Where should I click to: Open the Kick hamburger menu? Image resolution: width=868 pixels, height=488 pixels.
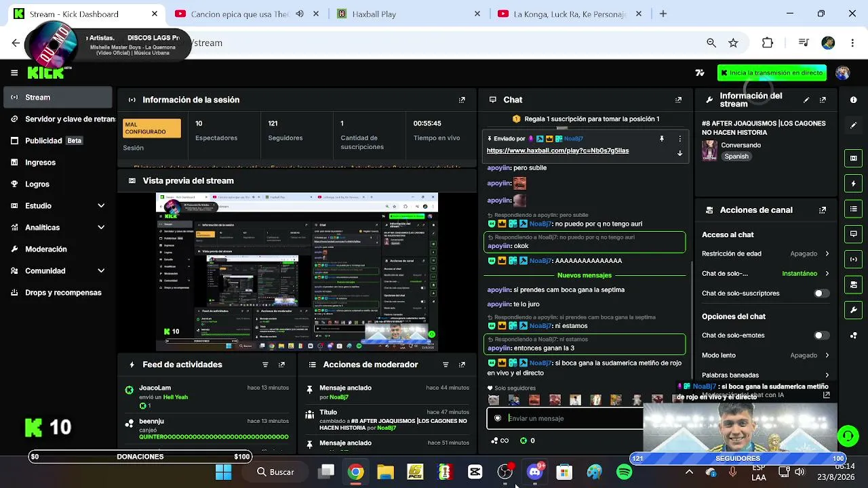coord(14,73)
